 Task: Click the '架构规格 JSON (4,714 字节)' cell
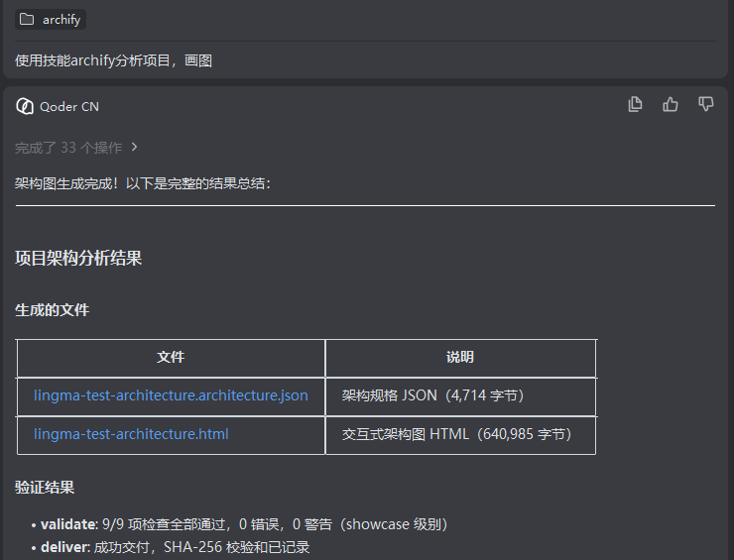pos(460,396)
